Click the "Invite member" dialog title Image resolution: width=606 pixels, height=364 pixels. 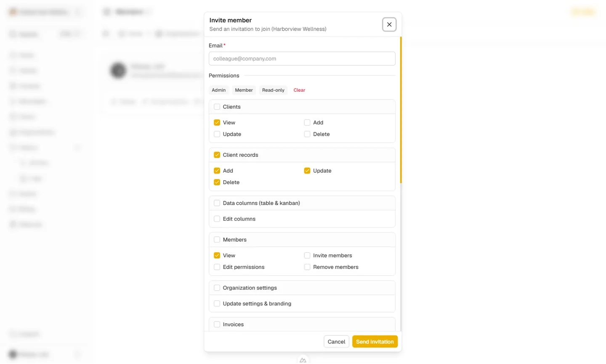click(x=231, y=20)
